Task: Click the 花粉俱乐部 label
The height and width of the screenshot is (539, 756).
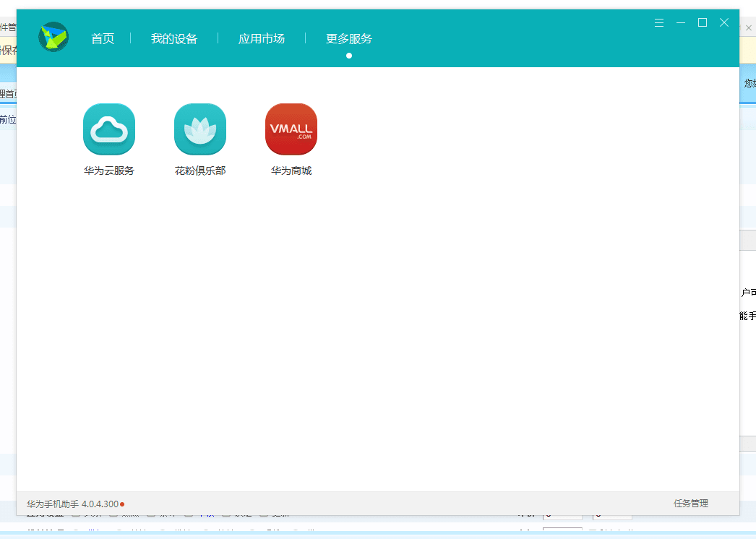Action: click(x=200, y=171)
